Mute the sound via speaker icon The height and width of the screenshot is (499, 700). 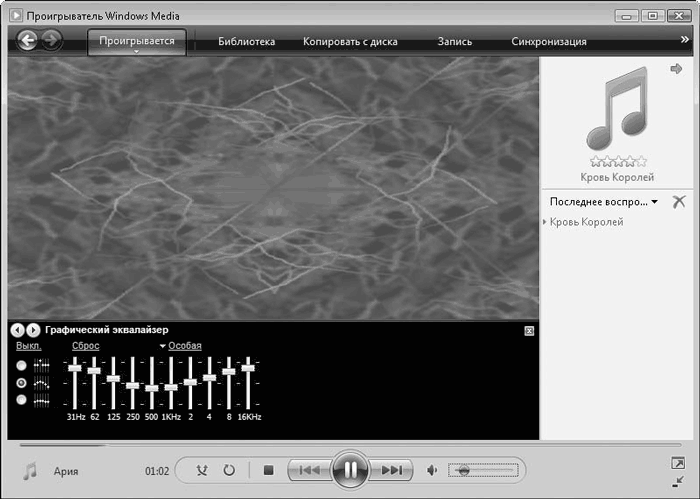pyautogui.click(x=432, y=470)
